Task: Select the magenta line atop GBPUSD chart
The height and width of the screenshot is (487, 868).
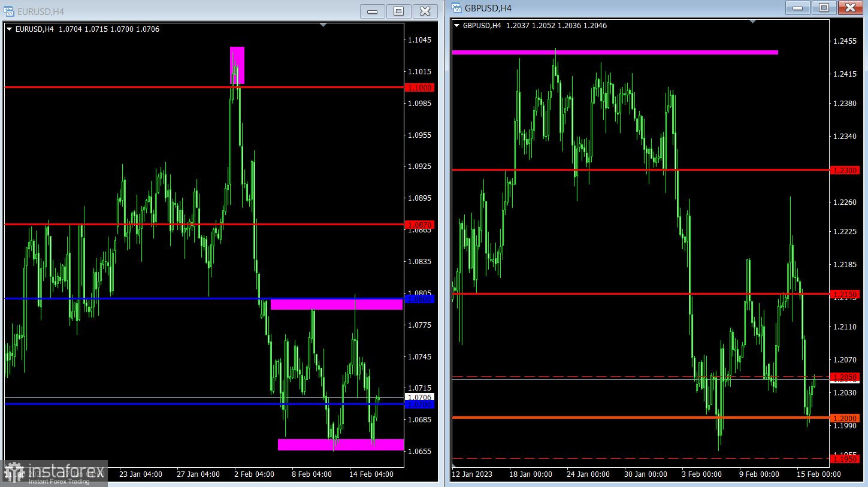Action: 615,52
